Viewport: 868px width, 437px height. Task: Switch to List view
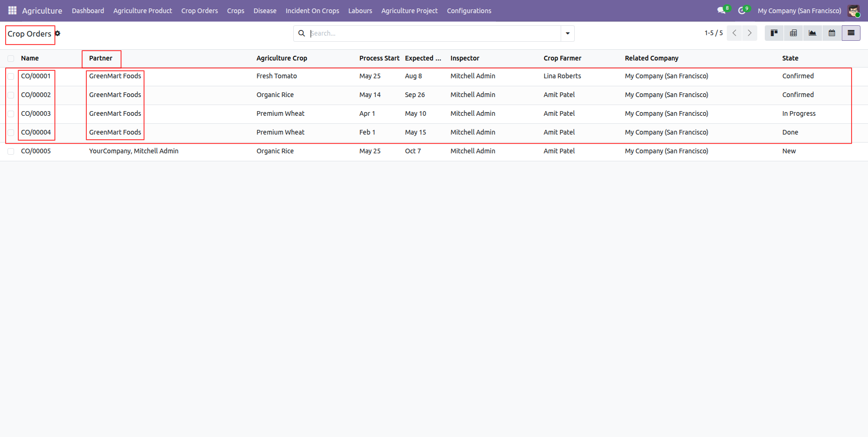[x=851, y=33]
